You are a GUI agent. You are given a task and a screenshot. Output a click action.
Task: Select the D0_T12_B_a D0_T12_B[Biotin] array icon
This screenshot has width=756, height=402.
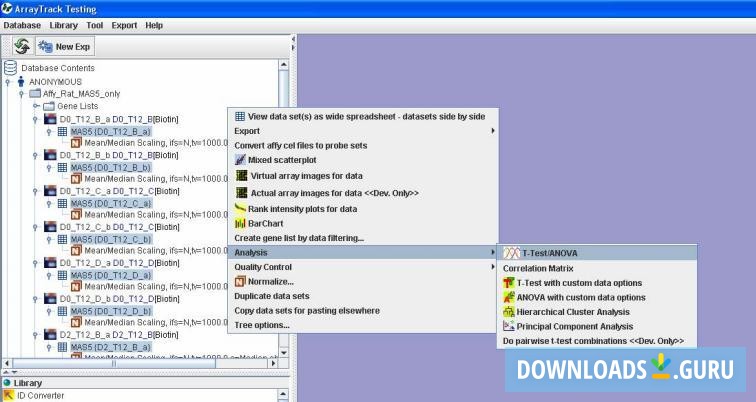tap(50, 119)
